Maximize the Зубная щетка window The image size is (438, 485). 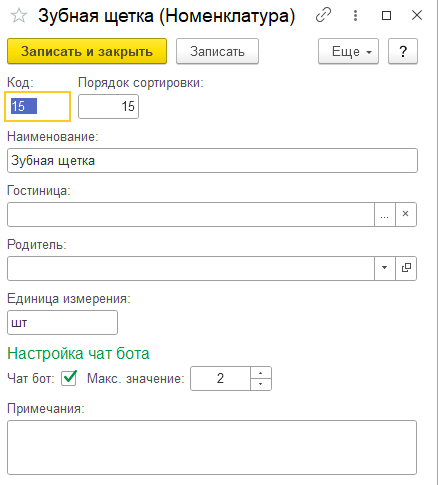386,15
